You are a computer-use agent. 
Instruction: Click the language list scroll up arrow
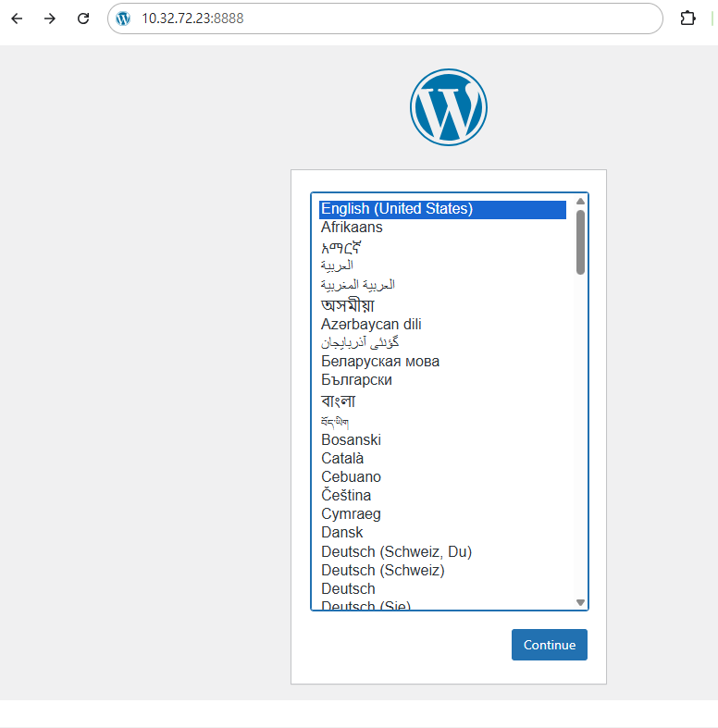click(580, 202)
